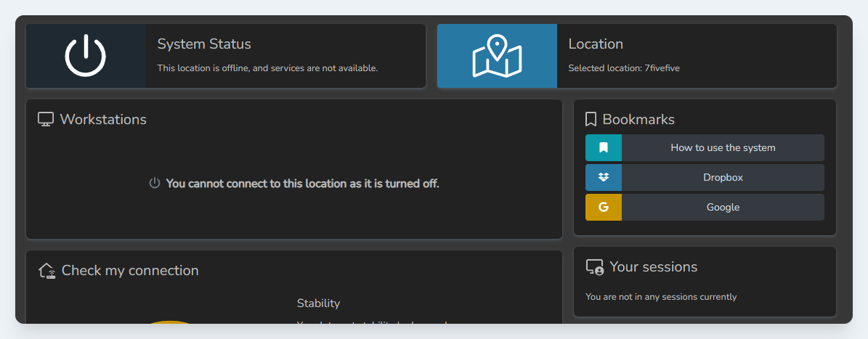Click the System Status heading
Screen dimensions: 868x339
pos(204,44)
